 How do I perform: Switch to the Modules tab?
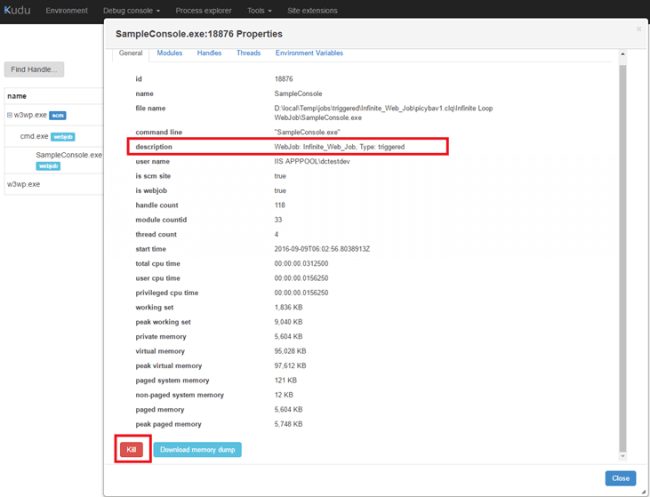[169, 53]
